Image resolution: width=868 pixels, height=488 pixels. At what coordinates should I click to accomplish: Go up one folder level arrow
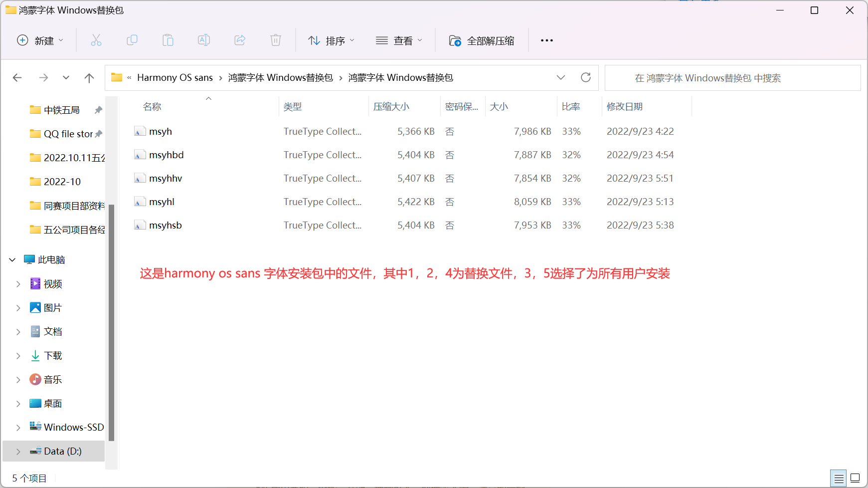89,78
